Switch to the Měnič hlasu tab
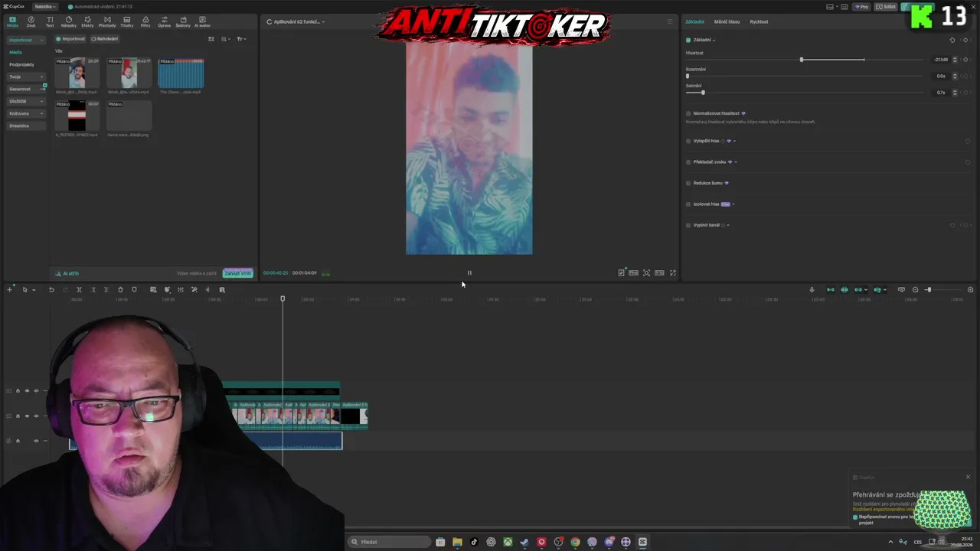 (727, 21)
